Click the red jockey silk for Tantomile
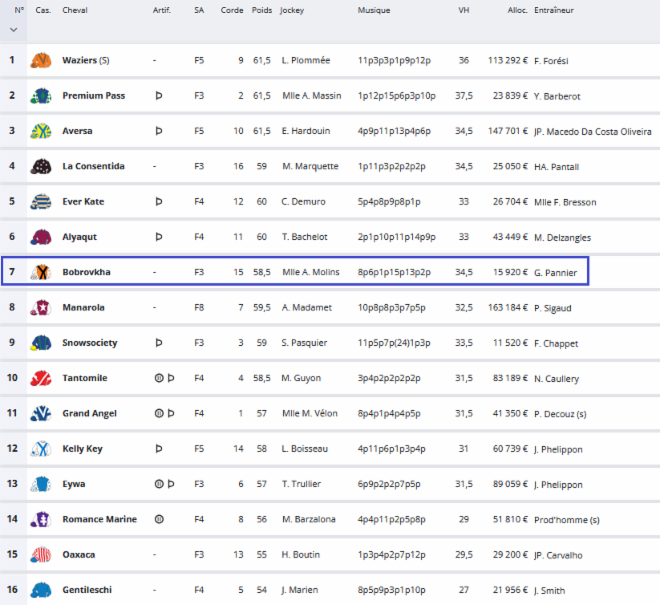660x605 pixels. pos(41,378)
